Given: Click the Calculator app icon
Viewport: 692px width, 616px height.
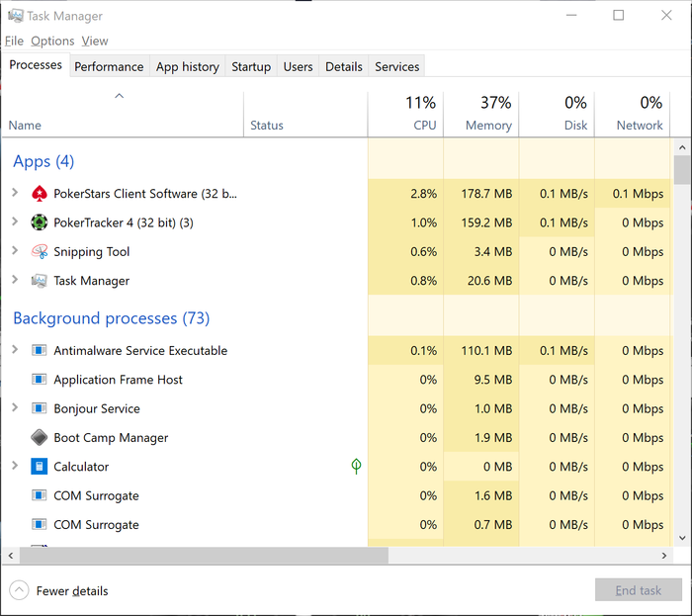Looking at the screenshot, I should [x=40, y=467].
